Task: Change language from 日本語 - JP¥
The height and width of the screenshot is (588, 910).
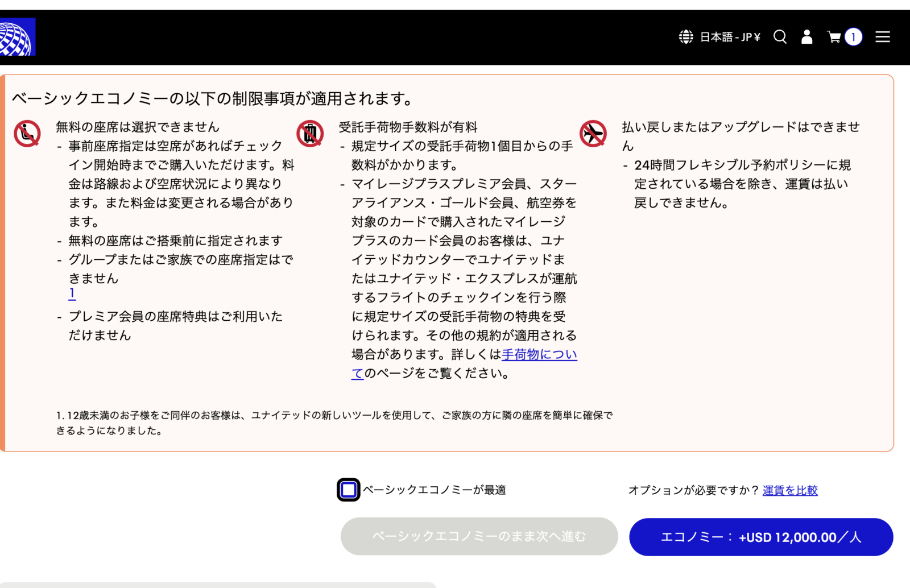Action: pos(730,37)
